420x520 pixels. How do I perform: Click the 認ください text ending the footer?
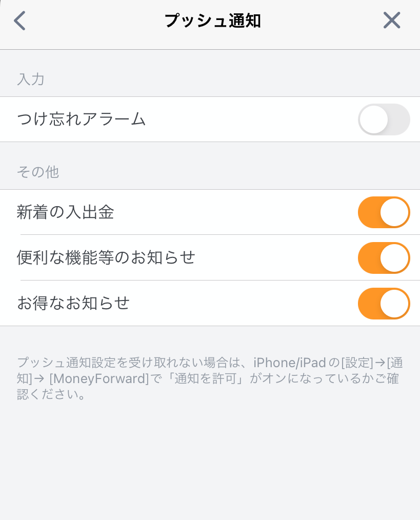pos(48,394)
